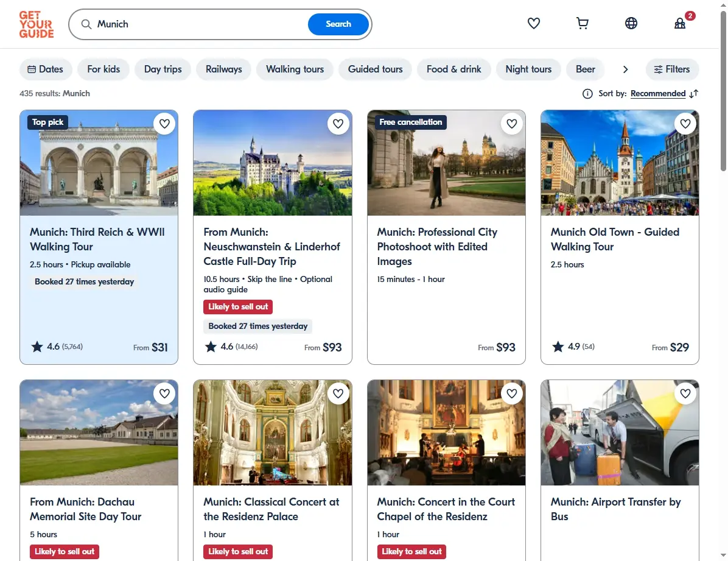
Task: Click the airport bus luggage photo
Action: pyautogui.click(x=620, y=432)
